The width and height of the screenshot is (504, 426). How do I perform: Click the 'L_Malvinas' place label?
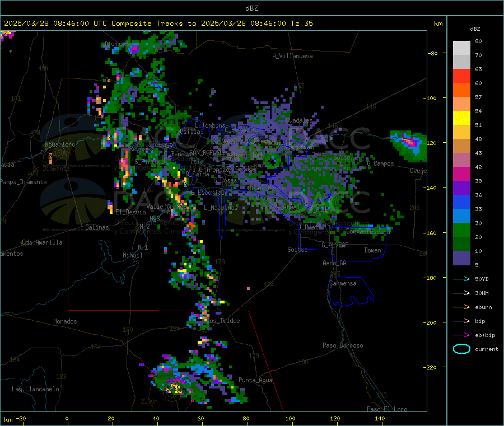point(221,208)
